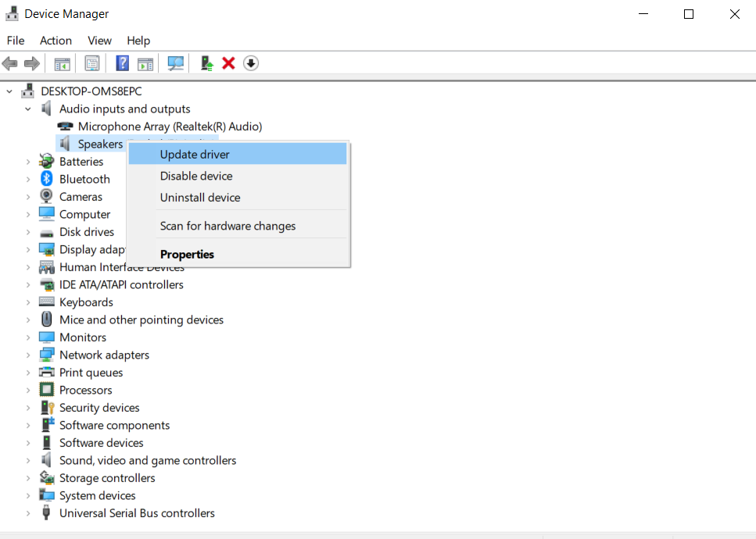Click the Help question-mark toolbar icon
Image resolution: width=756 pixels, height=539 pixels.
(x=122, y=63)
